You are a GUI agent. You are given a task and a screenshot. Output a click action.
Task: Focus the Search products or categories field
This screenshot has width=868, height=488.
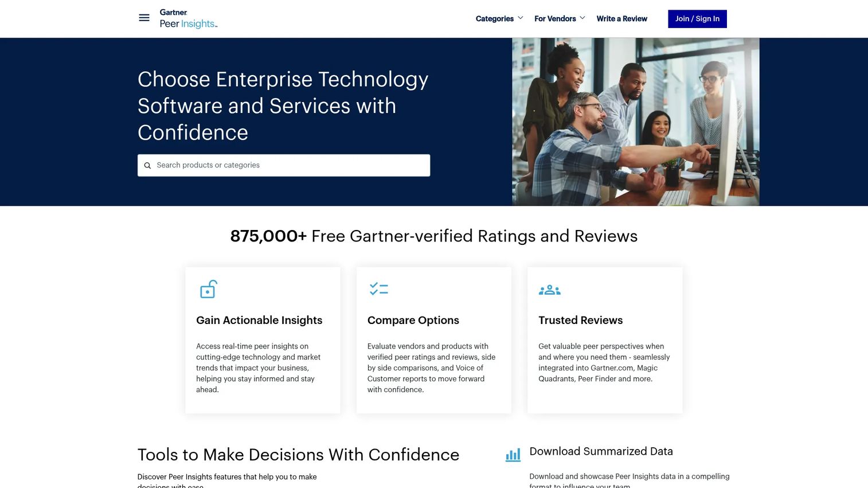tap(284, 165)
